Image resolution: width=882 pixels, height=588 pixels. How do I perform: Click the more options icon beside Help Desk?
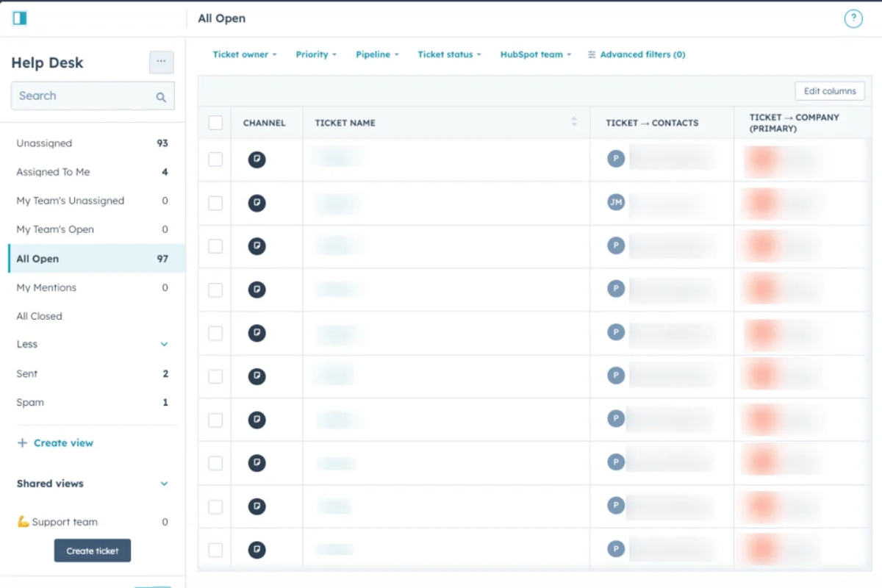161,62
